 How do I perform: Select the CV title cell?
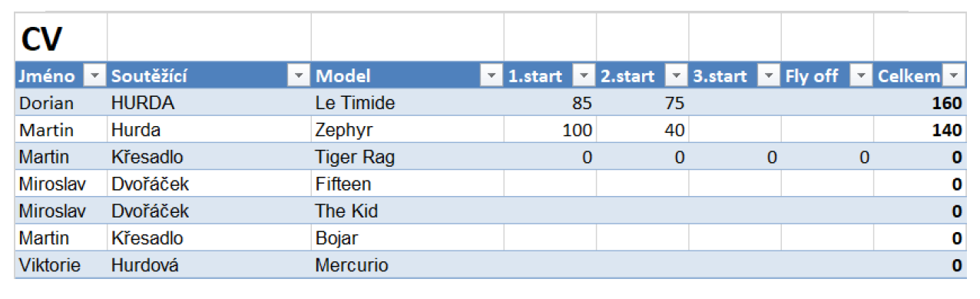click(61, 38)
